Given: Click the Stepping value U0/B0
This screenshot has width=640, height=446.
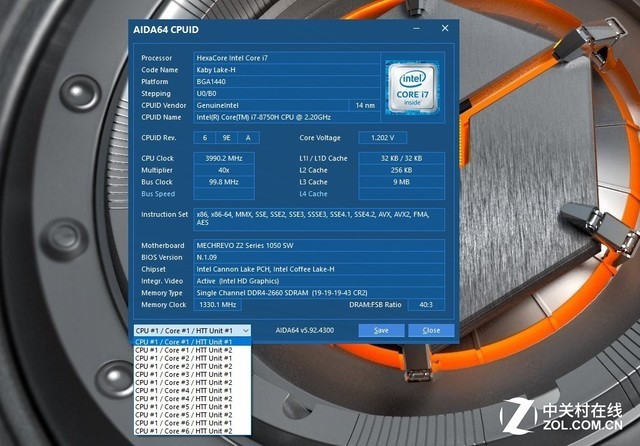Looking at the screenshot, I should pos(287,93).
